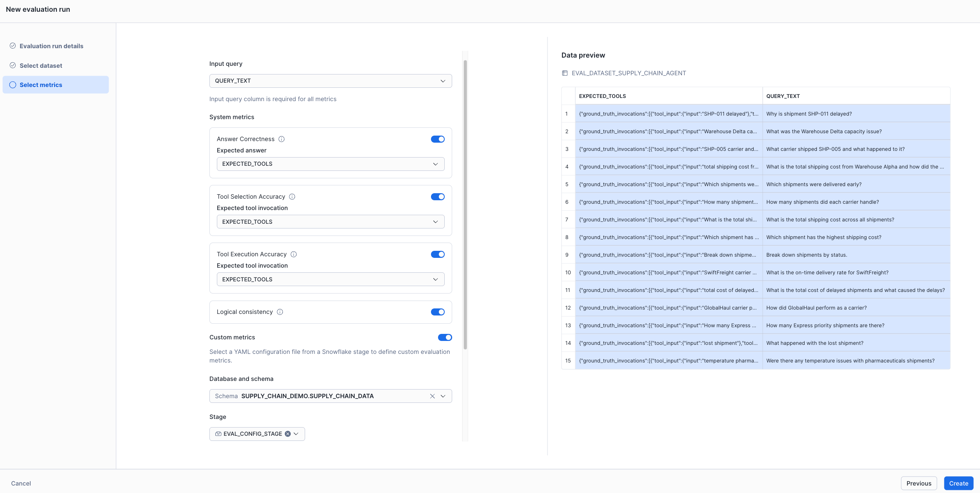Click the checkmark icon beside Select dataset
This screenshot has width=980, height=493.
pyautogui.click(x=13, y=65)
